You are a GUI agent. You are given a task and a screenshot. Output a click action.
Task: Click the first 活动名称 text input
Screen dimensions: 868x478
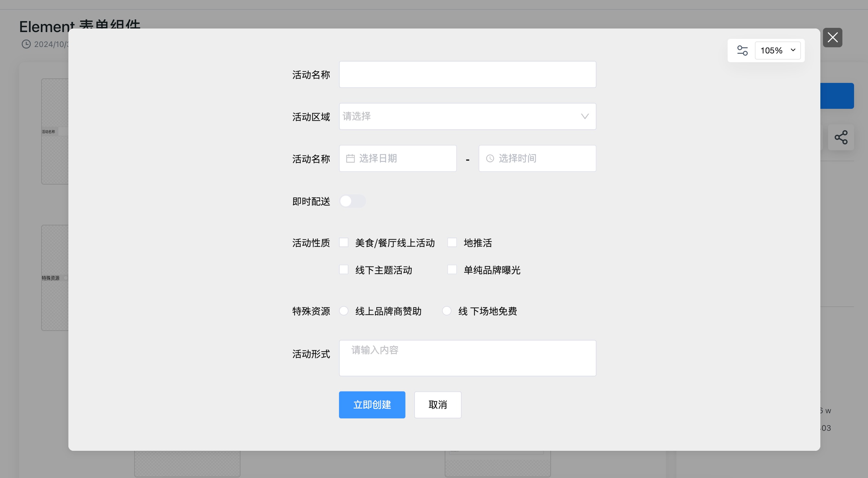pyautogui.click(x=467, y=74)
